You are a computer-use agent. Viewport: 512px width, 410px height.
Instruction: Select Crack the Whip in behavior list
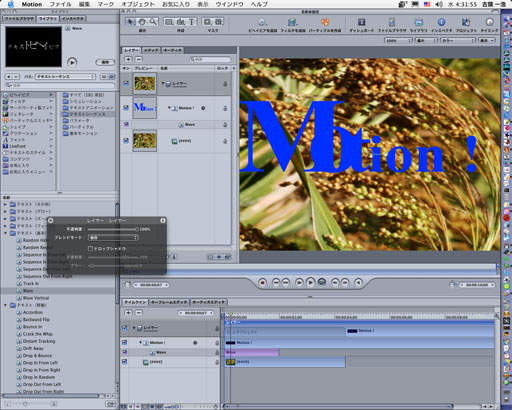coord(37,334)
